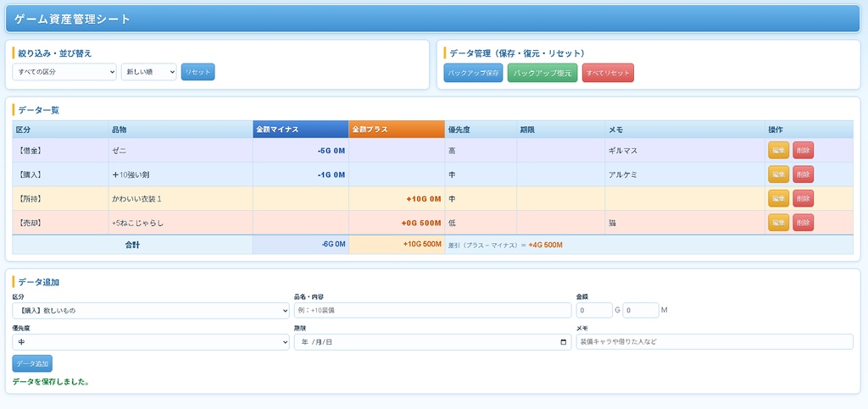Screen dimensions: 868x409
Task: Click the 期限 date field
Action: [x=432, y=342]
